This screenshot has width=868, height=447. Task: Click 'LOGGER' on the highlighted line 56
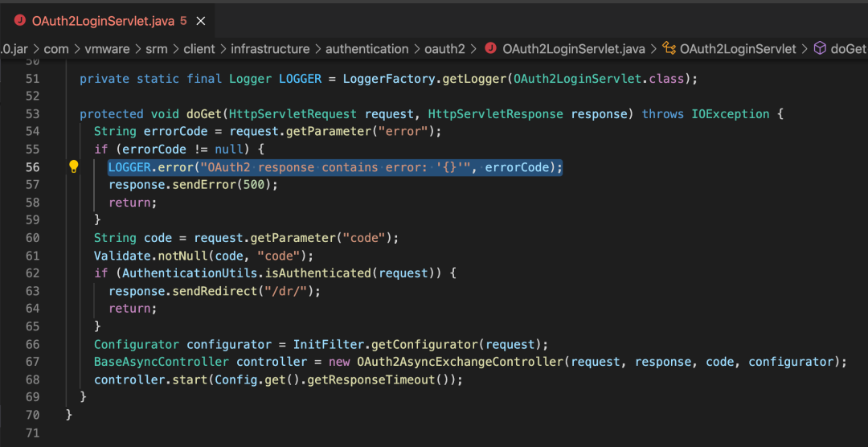tap(129, 166)
